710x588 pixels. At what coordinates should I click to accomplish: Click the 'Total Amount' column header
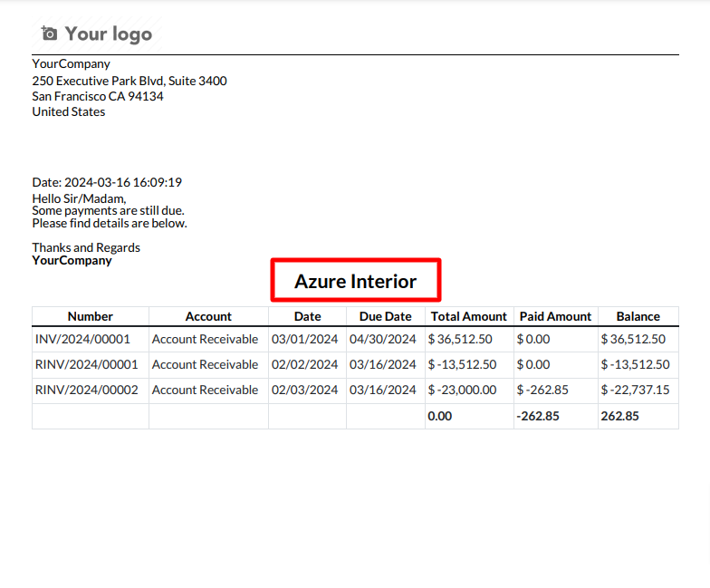coord(469,316)
